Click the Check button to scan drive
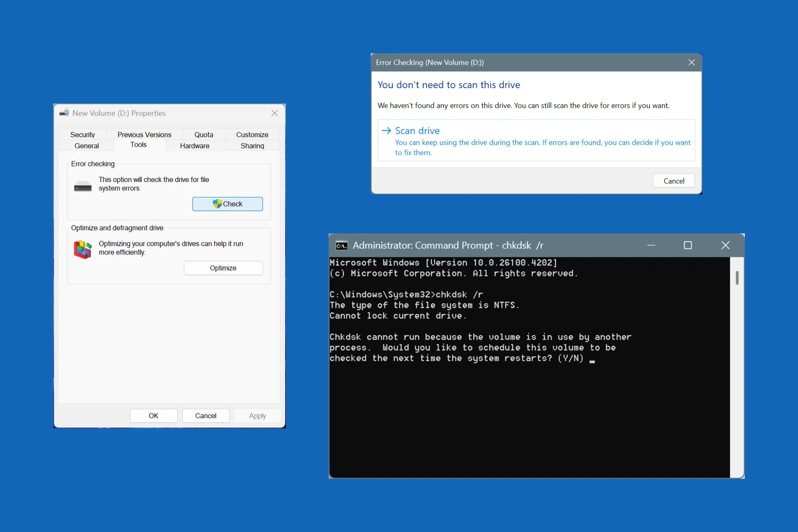798x532 pixels. pos(227,204)
